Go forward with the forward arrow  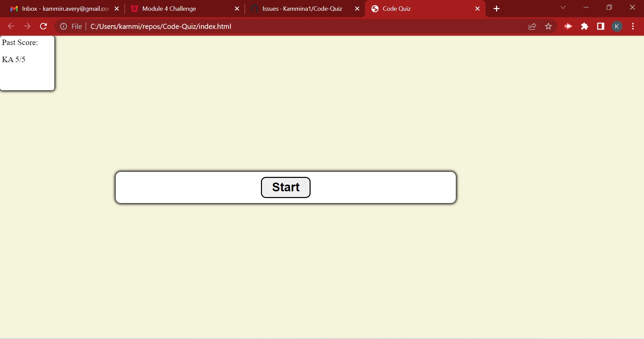click(x=27, y=27)
